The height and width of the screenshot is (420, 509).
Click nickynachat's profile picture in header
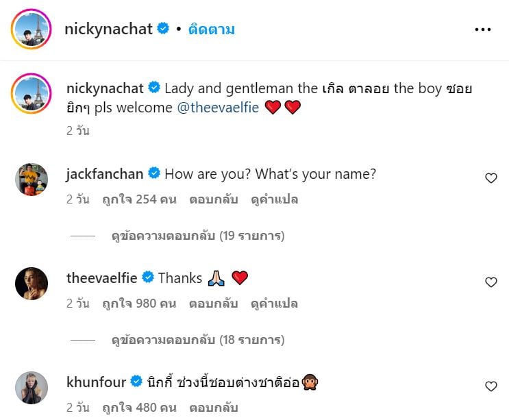pos(31,29)
